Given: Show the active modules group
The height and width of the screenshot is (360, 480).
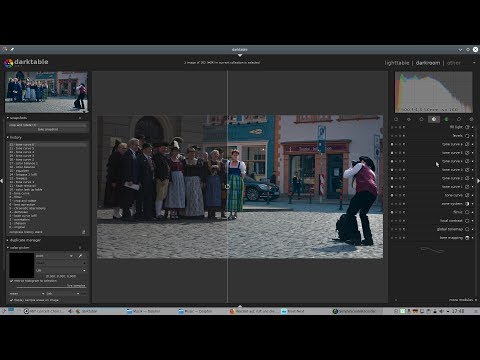Looking at the screenshot, I should [x=396, y=119].
